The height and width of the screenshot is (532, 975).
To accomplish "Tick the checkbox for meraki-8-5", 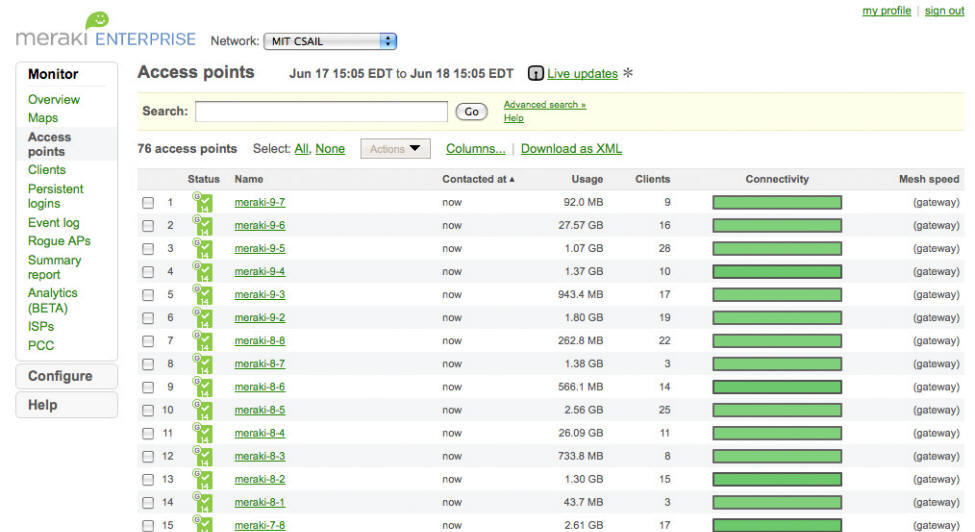I will click(148, 410).
